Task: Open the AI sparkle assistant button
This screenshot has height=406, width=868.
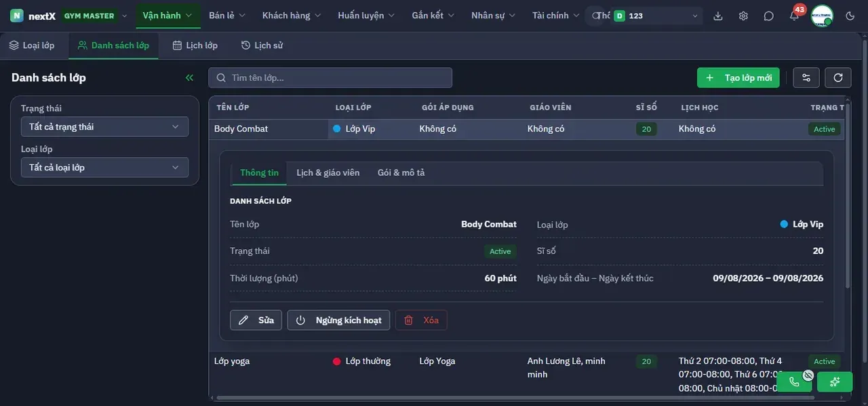Action: click(835, 382)
